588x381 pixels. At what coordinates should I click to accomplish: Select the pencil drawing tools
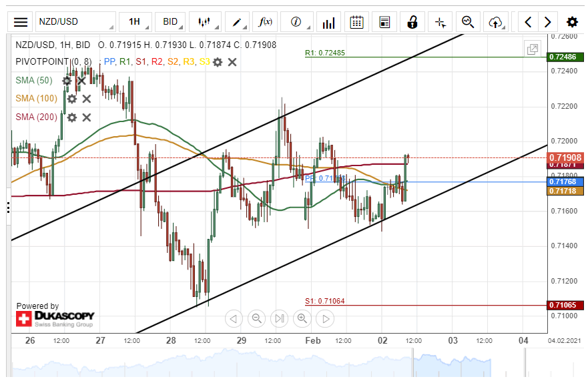237,22
